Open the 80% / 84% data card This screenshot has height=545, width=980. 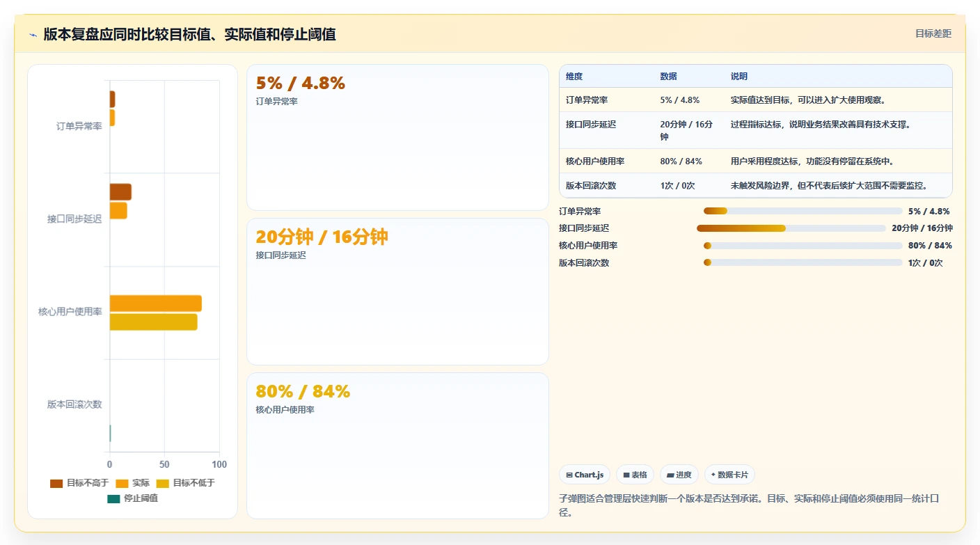pos(397,445)
